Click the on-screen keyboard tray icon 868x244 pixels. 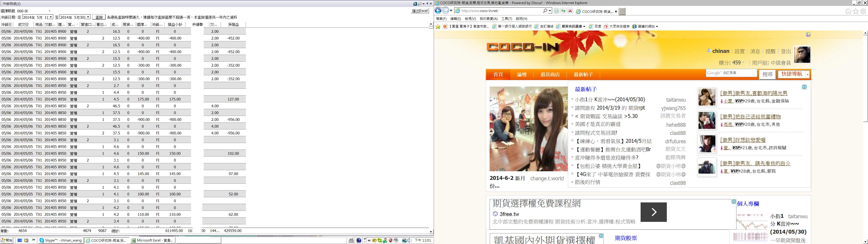pyautogui.click(x=351, y=240)
